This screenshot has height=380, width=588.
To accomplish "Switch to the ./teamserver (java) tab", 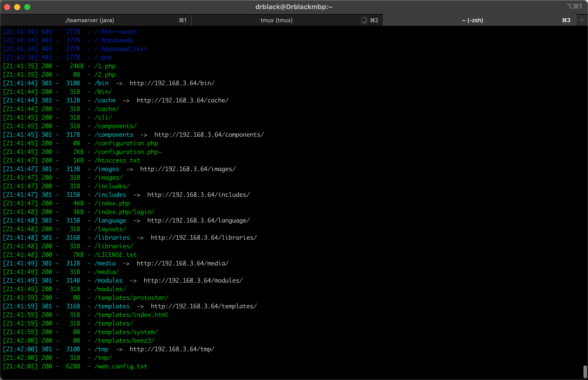I will 96,20.
